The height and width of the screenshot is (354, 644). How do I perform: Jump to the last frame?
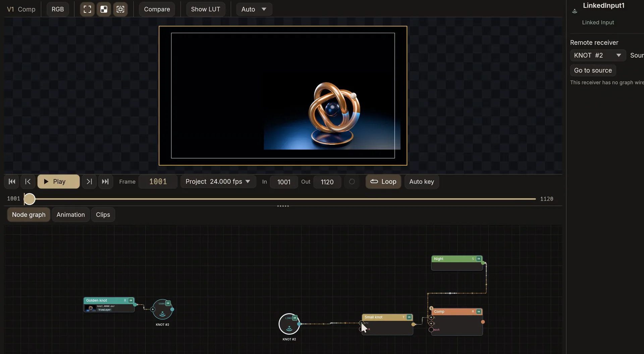point(105,181)
